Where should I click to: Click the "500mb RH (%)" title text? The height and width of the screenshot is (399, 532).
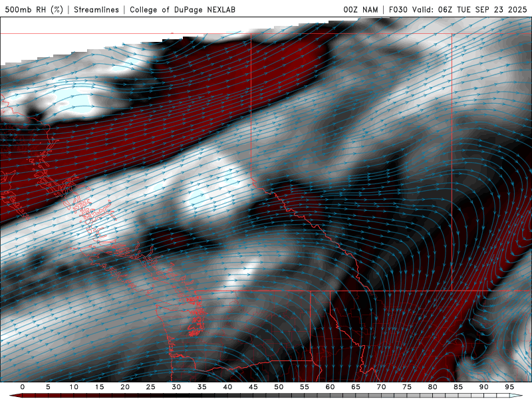(34, 9)
